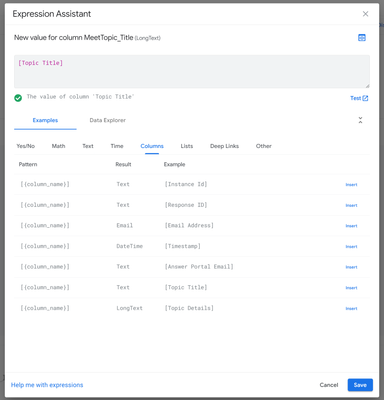This screenshot has width=384, height=400.
Task: Select the Lists examples category
Action: 187,146
